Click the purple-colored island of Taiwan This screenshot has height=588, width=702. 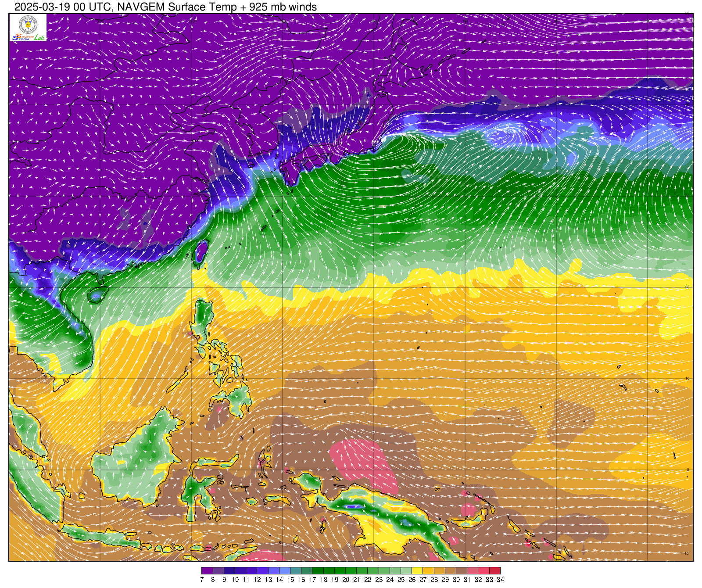201,252
